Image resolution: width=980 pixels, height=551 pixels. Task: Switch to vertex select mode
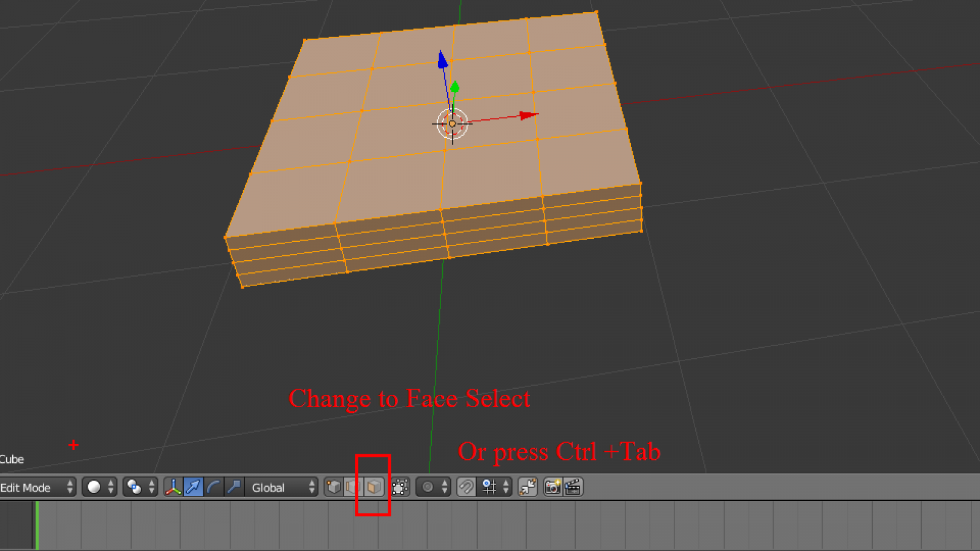coord(334,487)
